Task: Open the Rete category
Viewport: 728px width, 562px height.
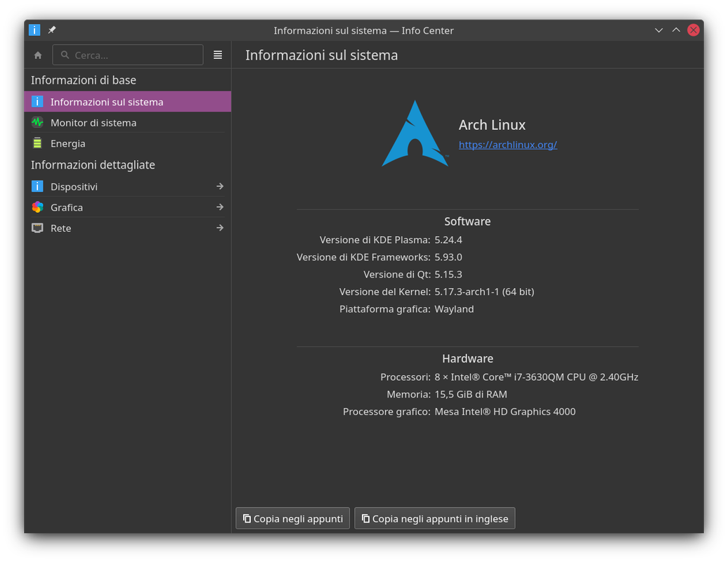Action: (128, 228)
